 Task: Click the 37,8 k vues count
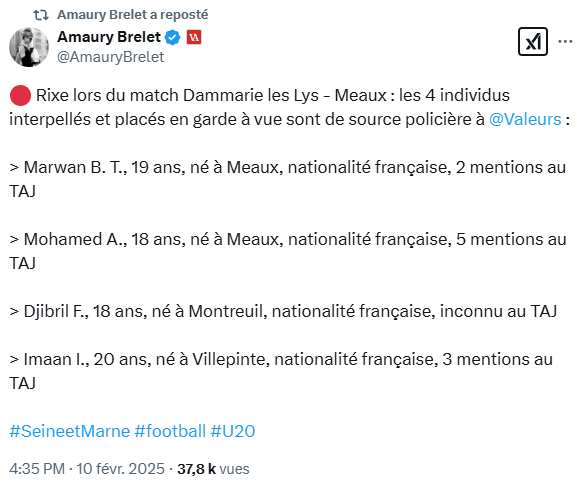[x=213, y=469]
